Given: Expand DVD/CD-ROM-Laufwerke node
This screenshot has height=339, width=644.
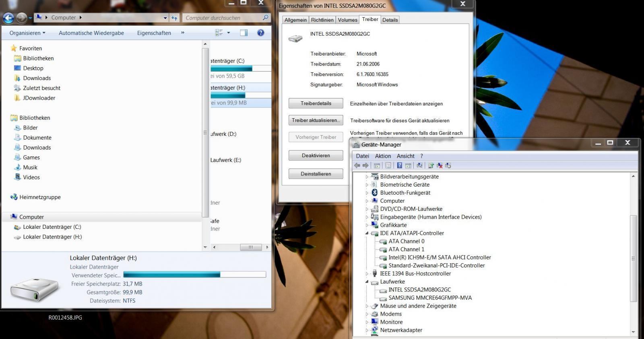Looking at the screenshot, I should [x=367, y=209].
